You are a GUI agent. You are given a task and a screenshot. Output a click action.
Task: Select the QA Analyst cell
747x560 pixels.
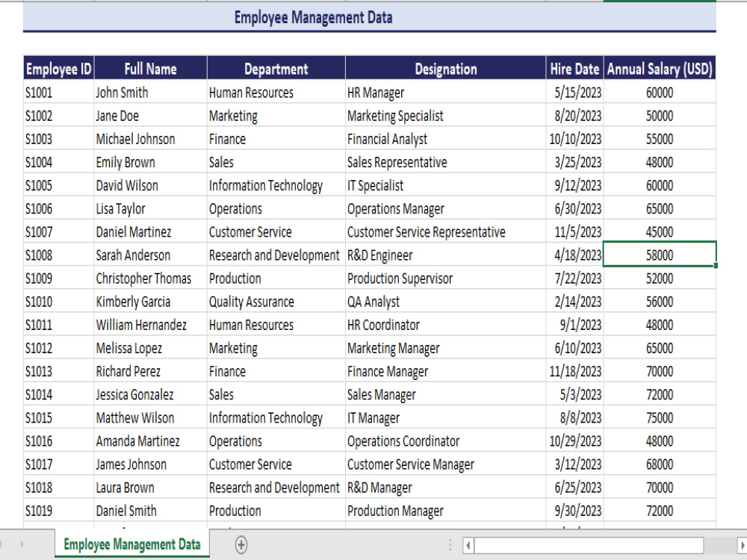pos(445,302)
